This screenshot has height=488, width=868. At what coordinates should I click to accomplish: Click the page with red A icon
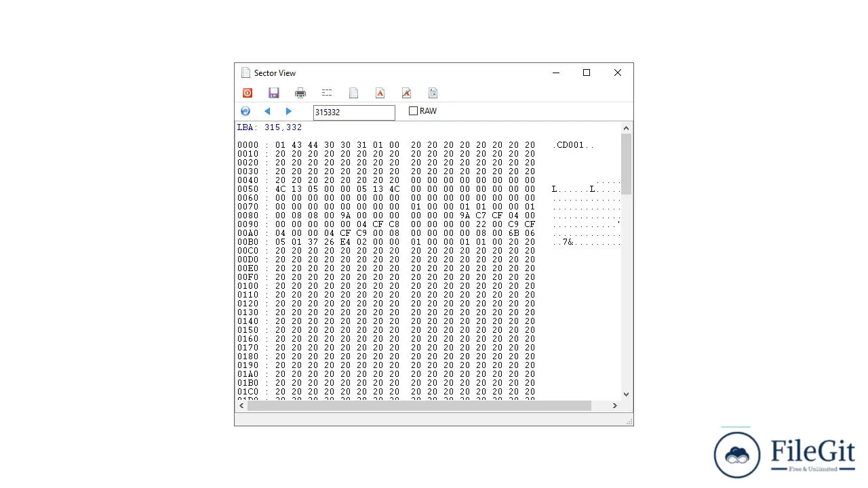click(x=380, y=93)
